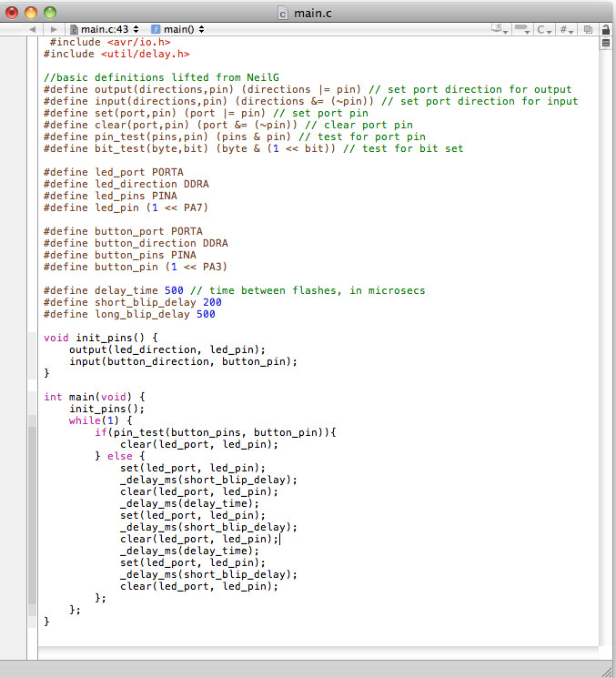Click the main.c title text
This screenshot has width=616, height=678.
[312, 14]
